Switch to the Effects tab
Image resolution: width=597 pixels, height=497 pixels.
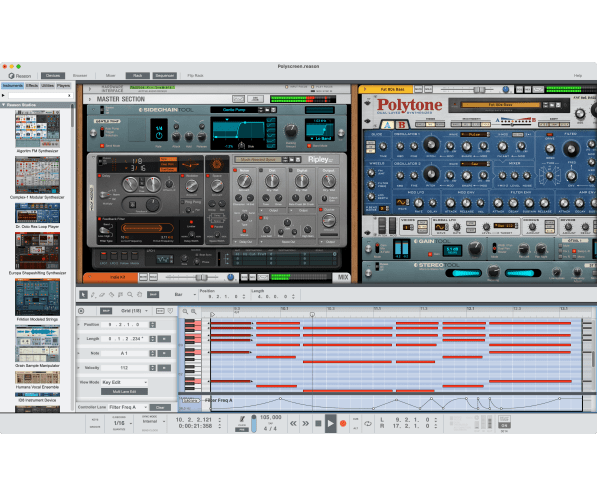tap(32, 85)
